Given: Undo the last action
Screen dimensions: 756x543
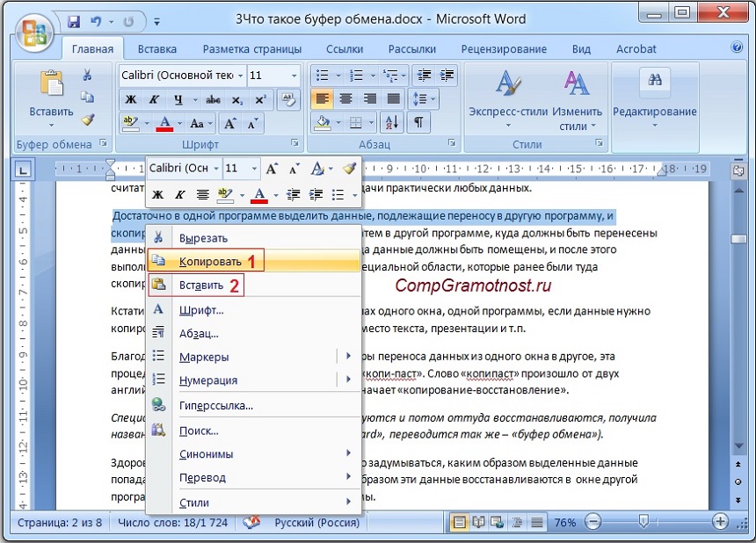Looking at the screenshot, I should pos(96,21).
